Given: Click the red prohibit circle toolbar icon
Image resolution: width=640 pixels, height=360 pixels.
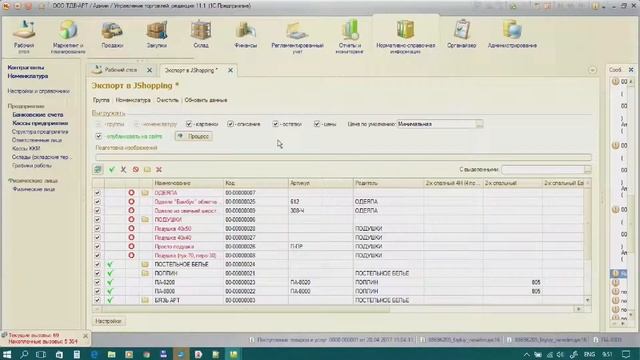Looking at the screenshot, I should click(136, 169).
